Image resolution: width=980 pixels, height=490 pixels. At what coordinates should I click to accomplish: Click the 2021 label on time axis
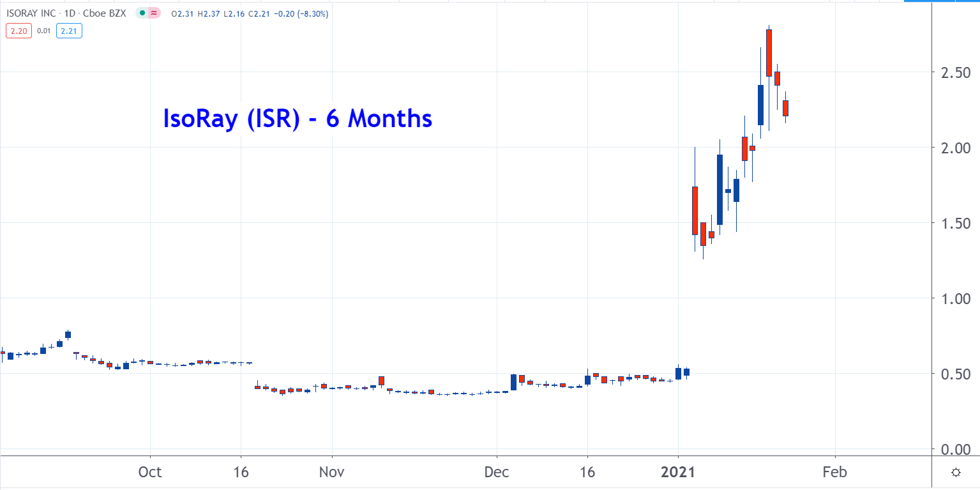[x=679, y=473]
